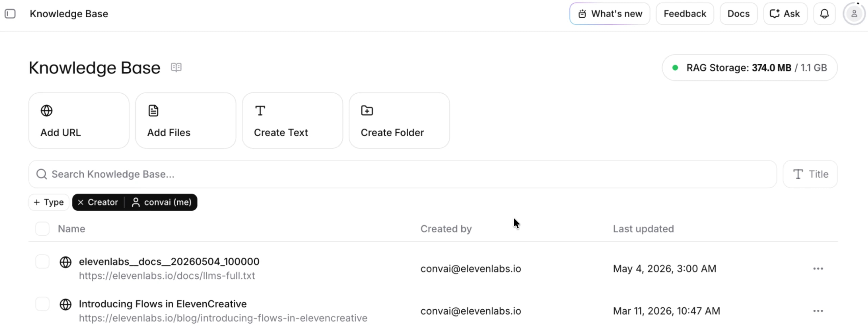Open the Feedback button

pos(685,14)
